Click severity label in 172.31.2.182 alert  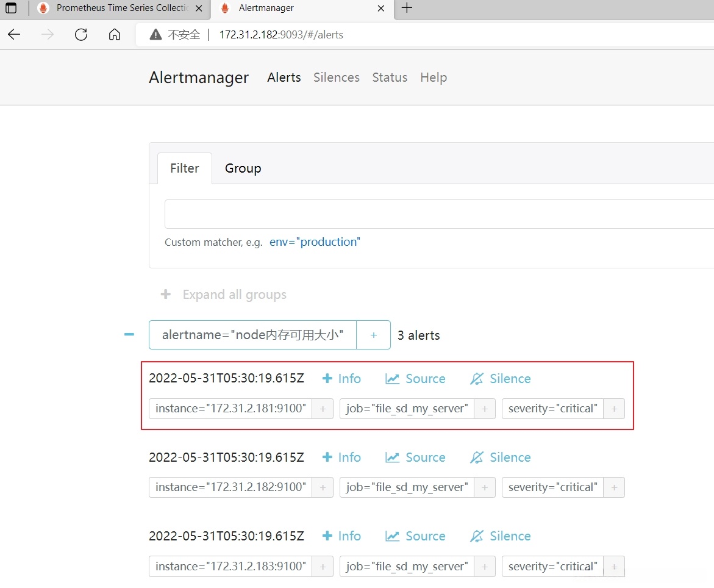(x=553, y=487)
